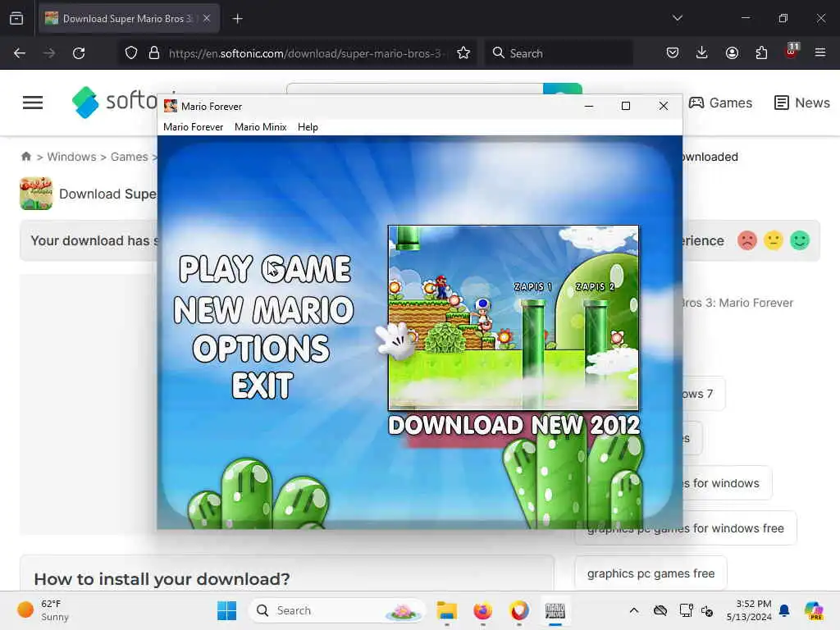The image size is (840, 630).
Task: Reload the Softonic page
Action: [79, 53]
